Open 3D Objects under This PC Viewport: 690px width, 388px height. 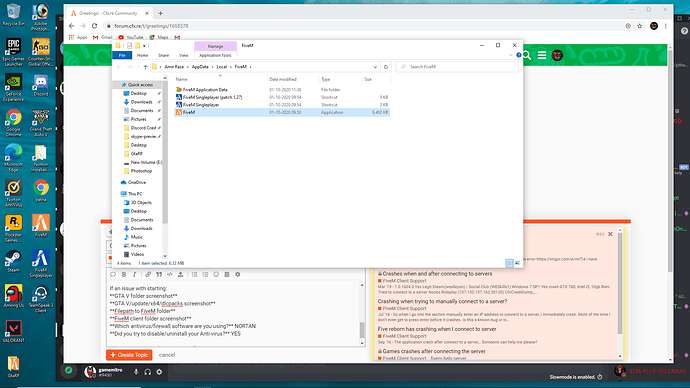pos(141,203)
